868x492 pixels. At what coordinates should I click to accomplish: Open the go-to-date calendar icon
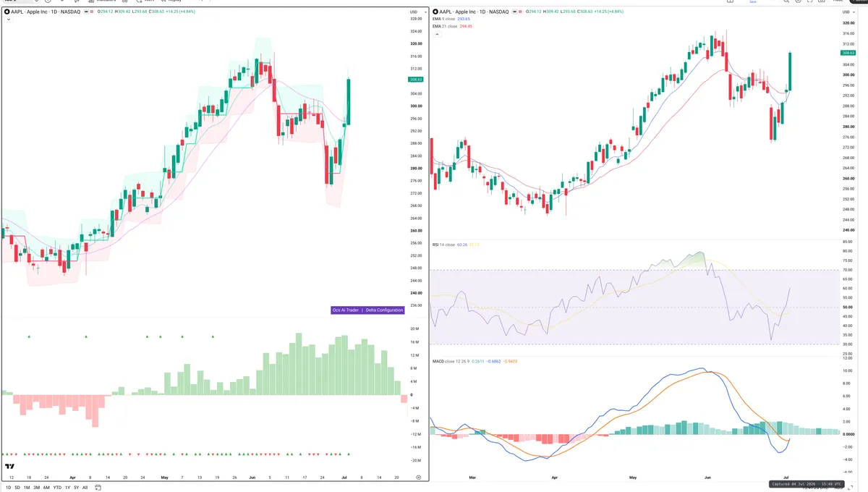(98, 488)
